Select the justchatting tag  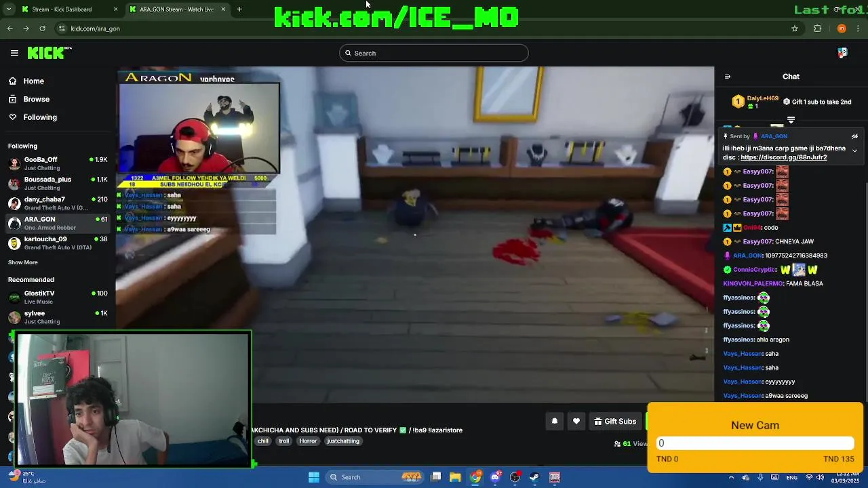[343, 441]
